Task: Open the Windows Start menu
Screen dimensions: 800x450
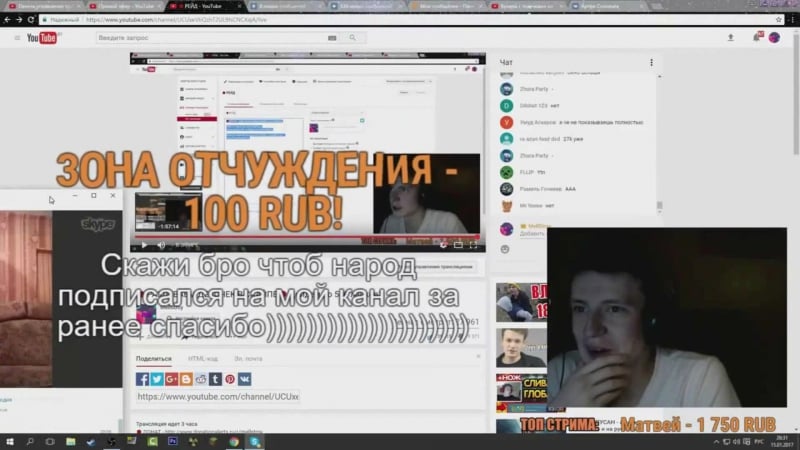Action: point(10,442)
